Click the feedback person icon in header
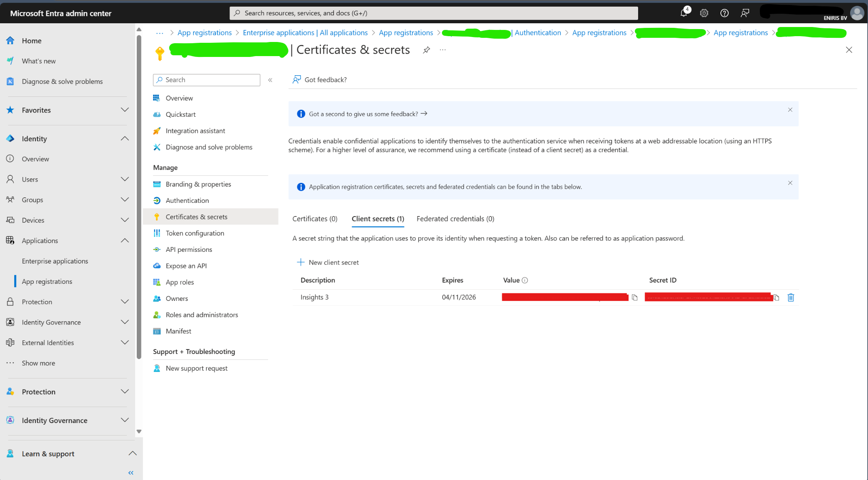This screenshot has height=480, width=868. [745, 13]
